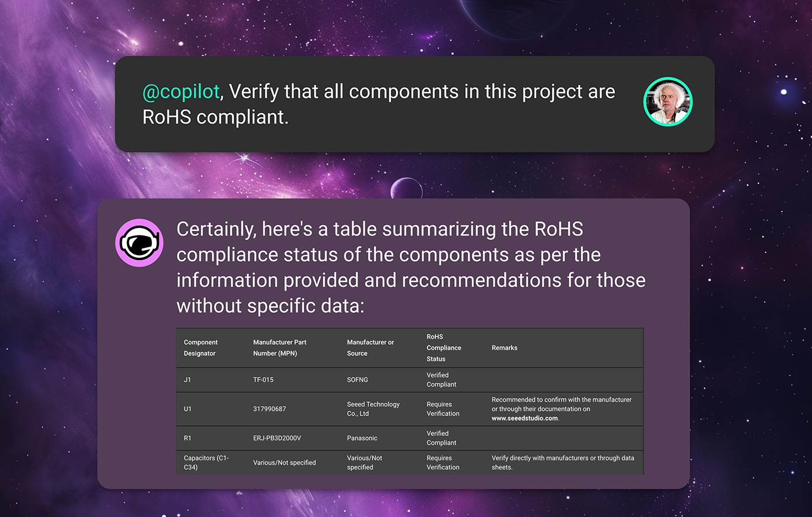Image resolution: width=812 pixels, height=517 pixels.
Task: Click the copilot astronaut helmet icon
Action: (139, 243)
